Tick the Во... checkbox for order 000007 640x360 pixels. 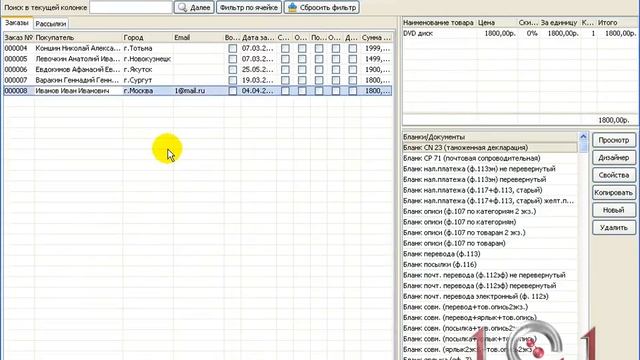tap(233, 80)
